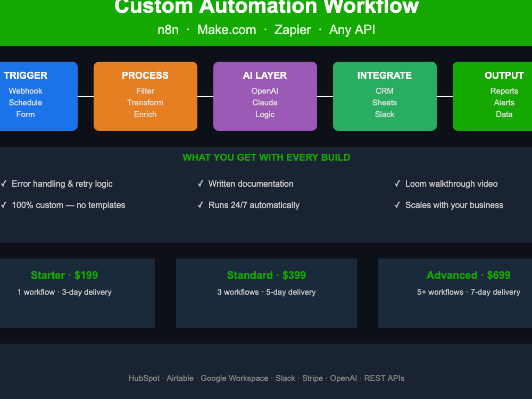Click the n8n text in subtitle

pyautogui.click(x=168, y=30)
